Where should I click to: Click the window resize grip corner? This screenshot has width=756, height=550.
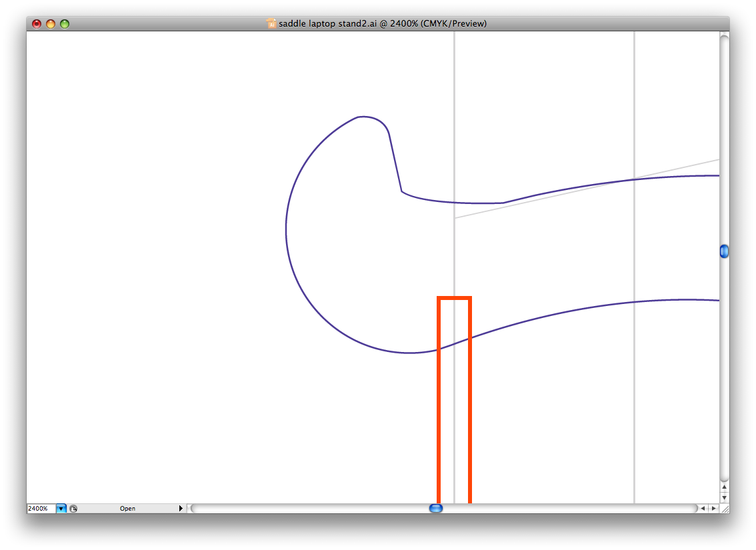tap(724, 509)
